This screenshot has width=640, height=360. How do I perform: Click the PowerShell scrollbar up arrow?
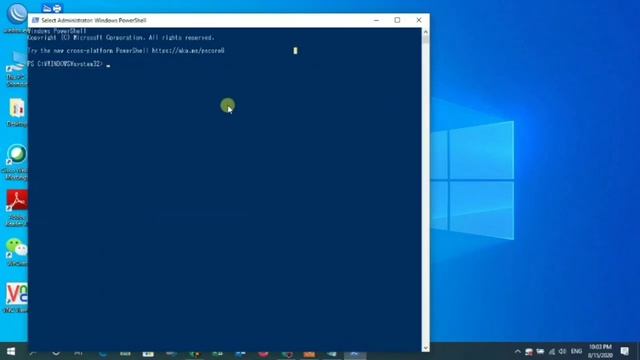[x=426, y=31]
